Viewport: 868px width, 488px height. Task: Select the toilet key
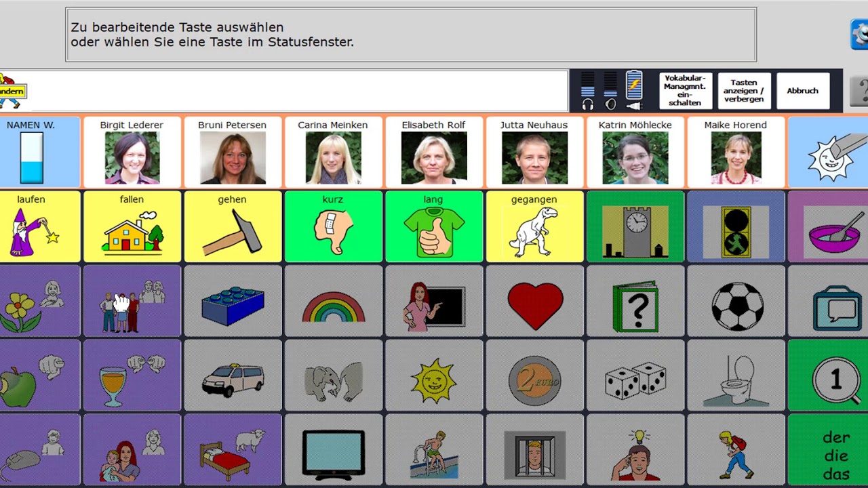tap(736, 375)
